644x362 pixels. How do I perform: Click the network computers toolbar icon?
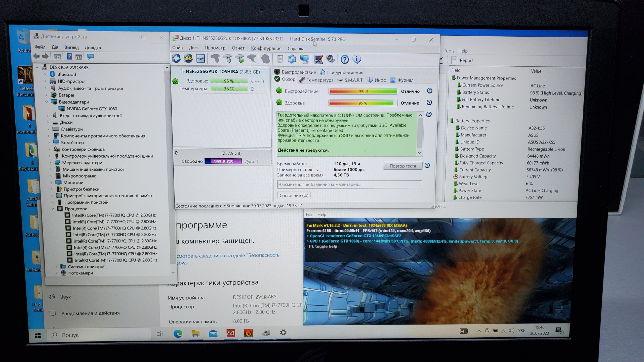coord(304,59)
